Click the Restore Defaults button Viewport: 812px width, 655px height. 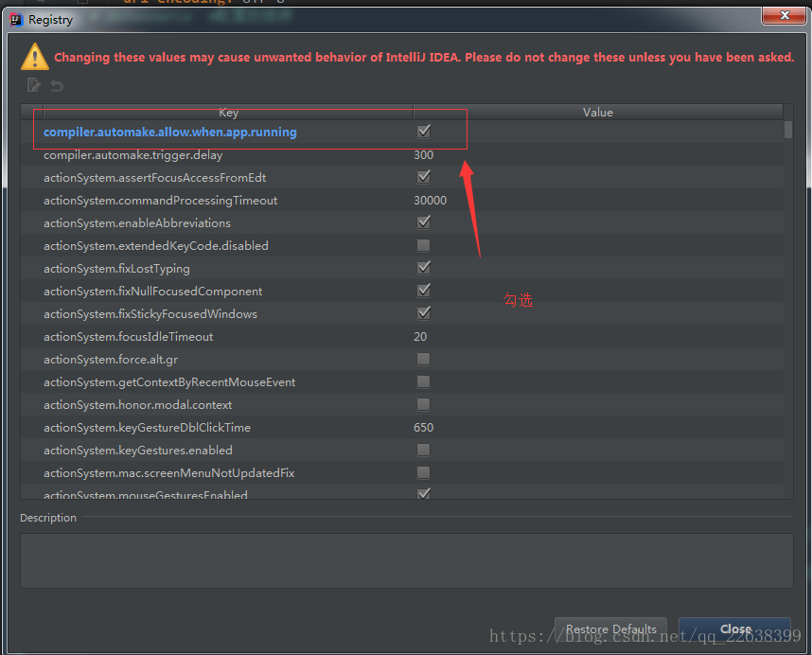click(610, 629)
